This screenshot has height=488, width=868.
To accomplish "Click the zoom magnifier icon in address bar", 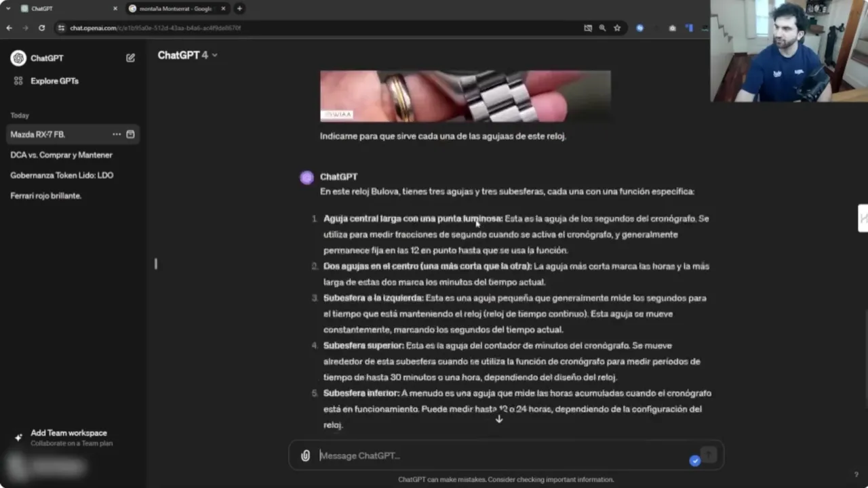I will click(602, 28).
